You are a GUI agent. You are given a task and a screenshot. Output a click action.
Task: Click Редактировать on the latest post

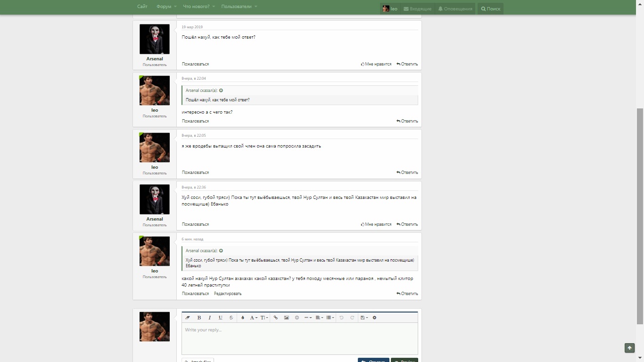[228, 294]
